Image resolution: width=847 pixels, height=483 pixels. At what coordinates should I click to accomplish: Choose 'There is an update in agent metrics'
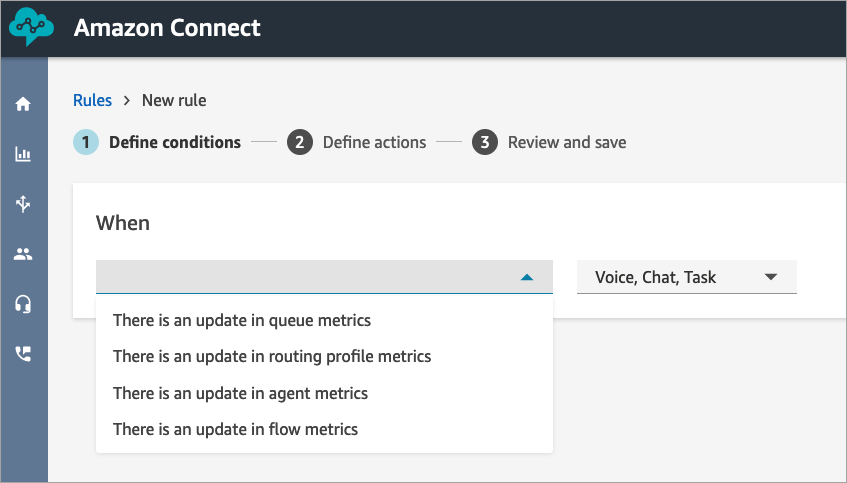[240, 393]
